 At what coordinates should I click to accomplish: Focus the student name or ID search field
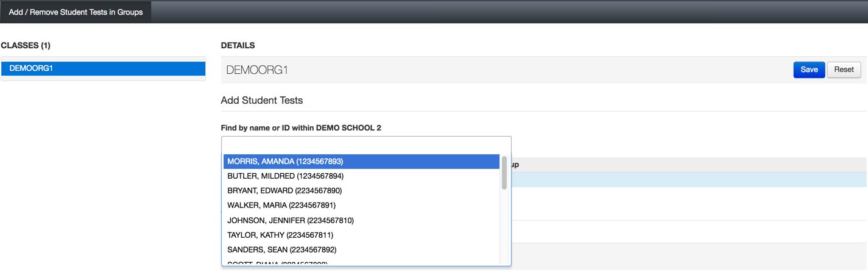365,145
